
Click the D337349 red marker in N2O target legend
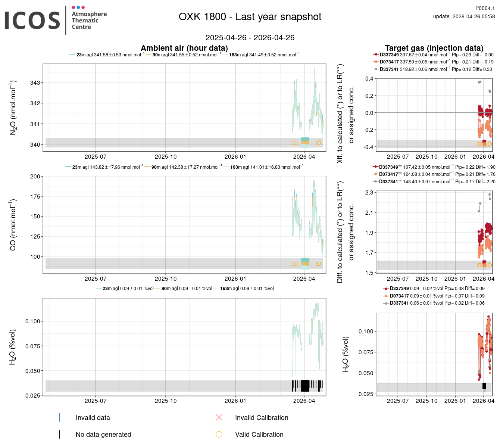(376, 55)
